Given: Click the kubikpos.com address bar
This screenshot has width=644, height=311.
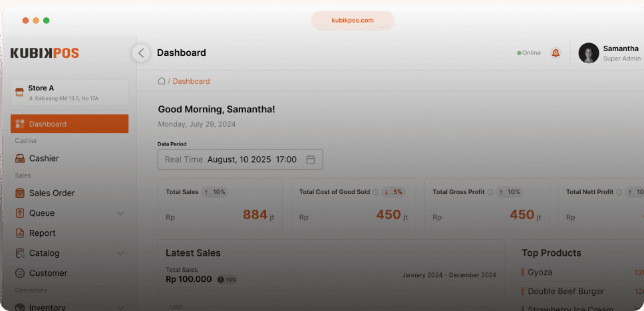Looking at the screenshot, I should [x=353, y=21].
